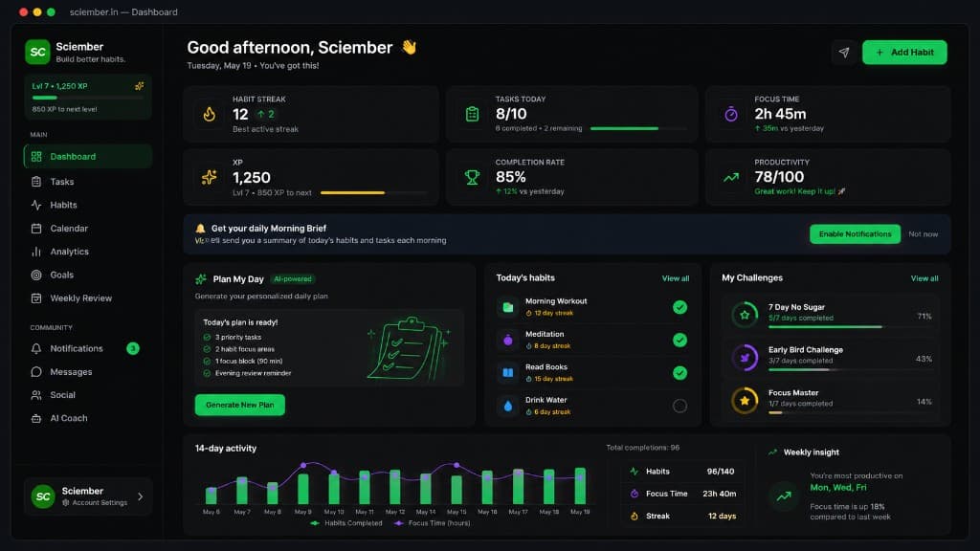The width and height of the screenshot is (980, 551).
Task: Click the Morning Brief bell icon
Action: pyautogui.click(x=200, y=228)
